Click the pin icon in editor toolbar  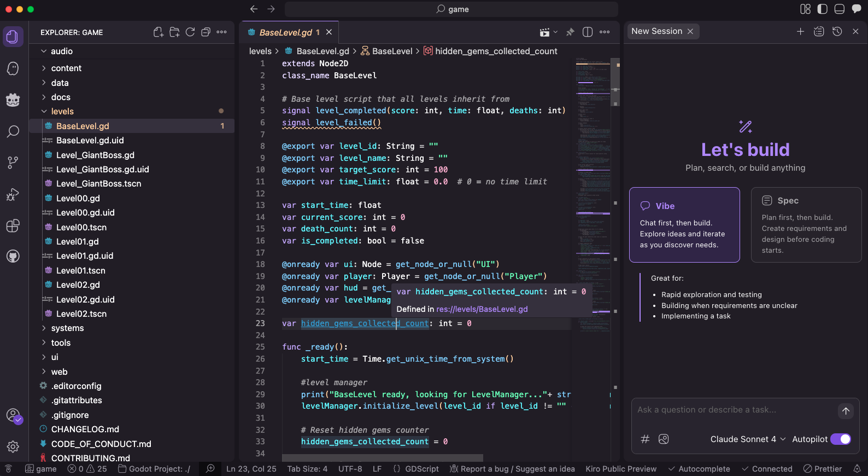tap(570, 32)
